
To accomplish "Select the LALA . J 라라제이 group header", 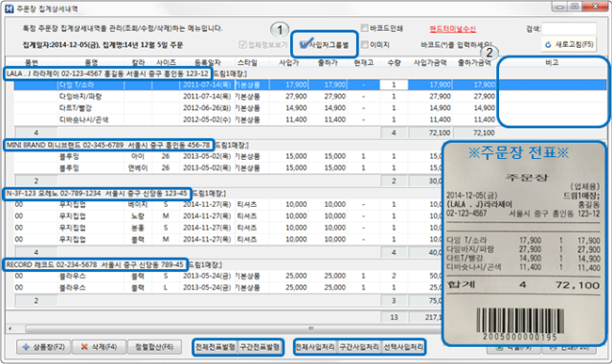I will coord(107,73).
